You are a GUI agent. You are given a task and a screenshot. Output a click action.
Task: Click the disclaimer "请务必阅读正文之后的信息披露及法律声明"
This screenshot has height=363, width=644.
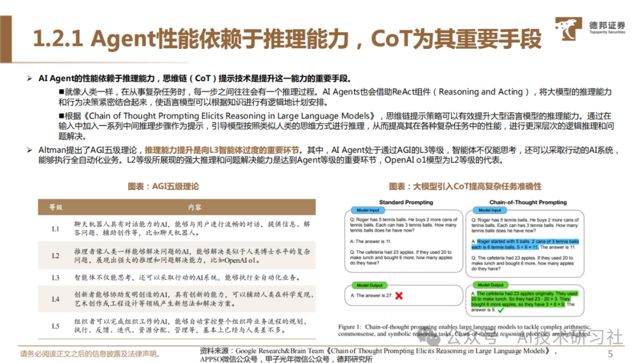[90, 354]
